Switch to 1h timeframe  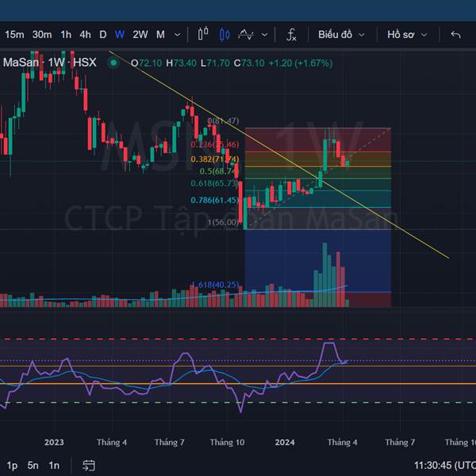tap(66, 35)
